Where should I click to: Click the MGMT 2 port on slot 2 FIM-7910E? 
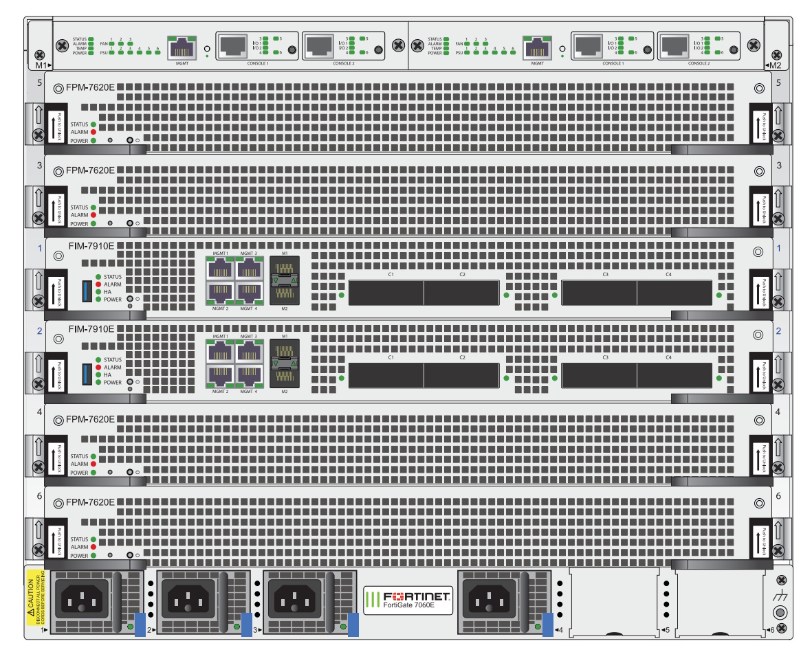[220, 376]
